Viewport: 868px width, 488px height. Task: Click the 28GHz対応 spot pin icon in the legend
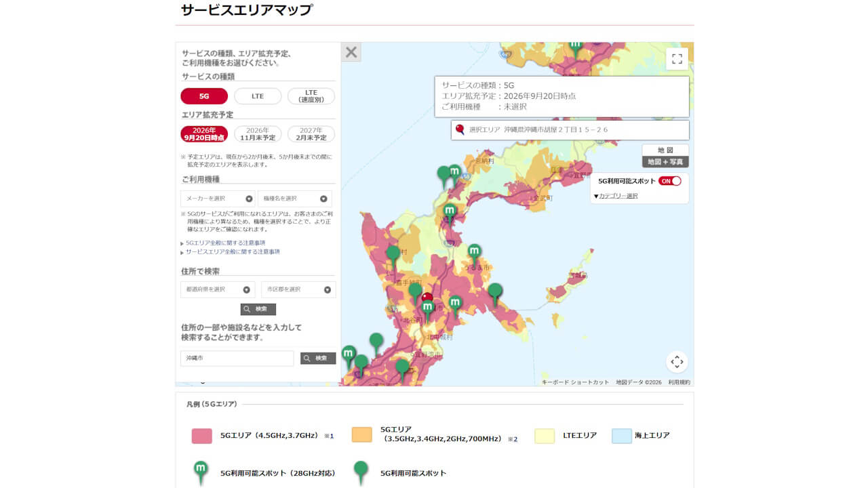click(x=201, y=472)
